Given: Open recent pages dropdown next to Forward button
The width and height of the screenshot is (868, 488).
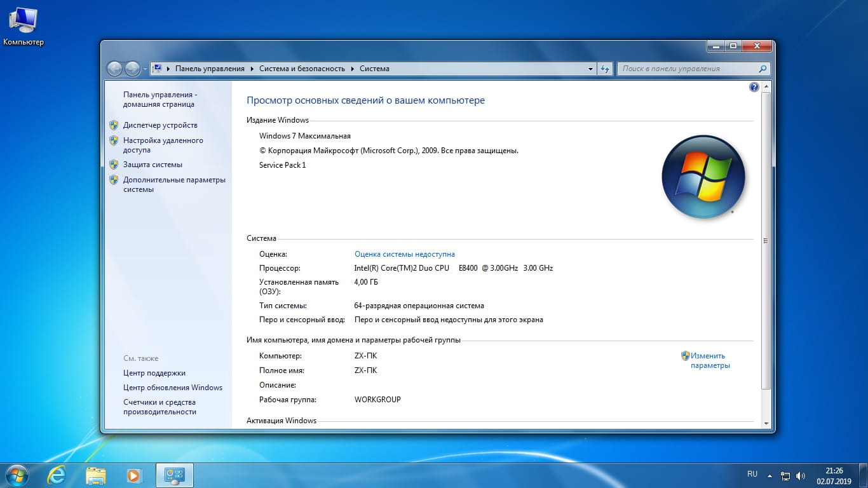Looking at the screenshot, I should click(x=145, y=69).
